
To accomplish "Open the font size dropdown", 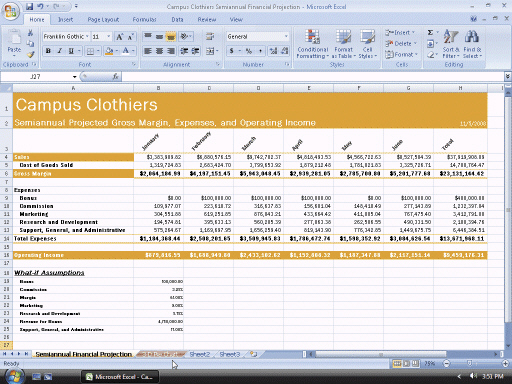I will tap(109, 36).
